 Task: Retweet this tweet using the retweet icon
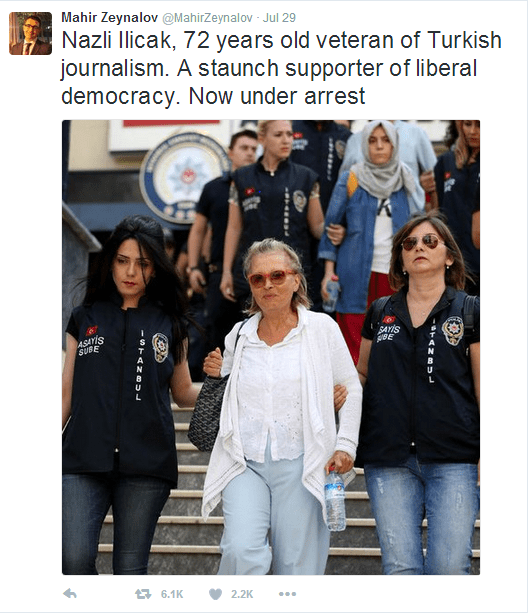(143, 594)
